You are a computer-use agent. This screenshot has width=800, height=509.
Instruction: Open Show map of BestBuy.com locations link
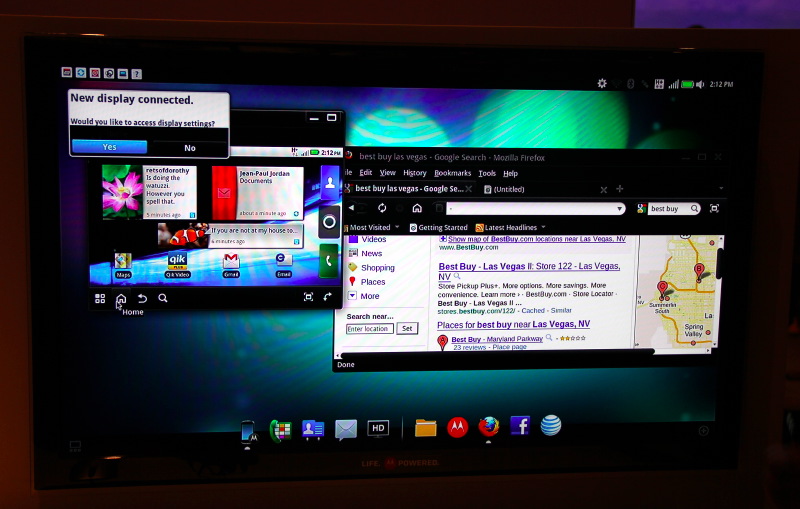[x=536, y=239]
